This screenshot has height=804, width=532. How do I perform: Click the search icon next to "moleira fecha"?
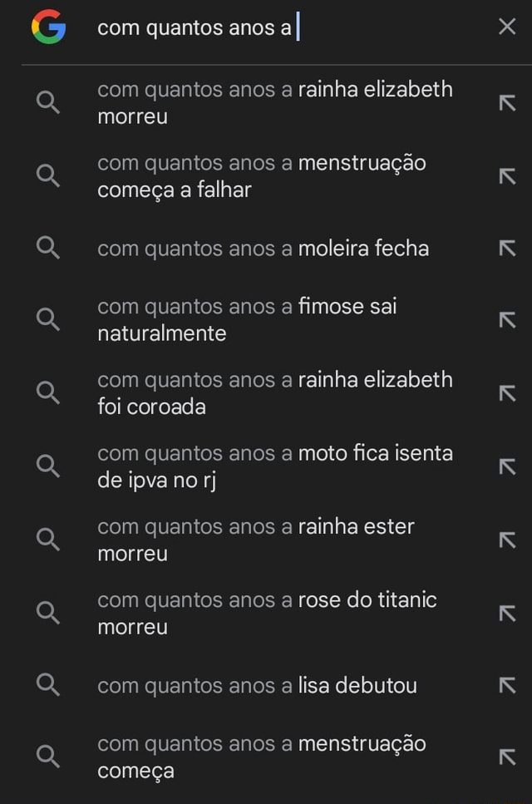[x=48, y=248]
